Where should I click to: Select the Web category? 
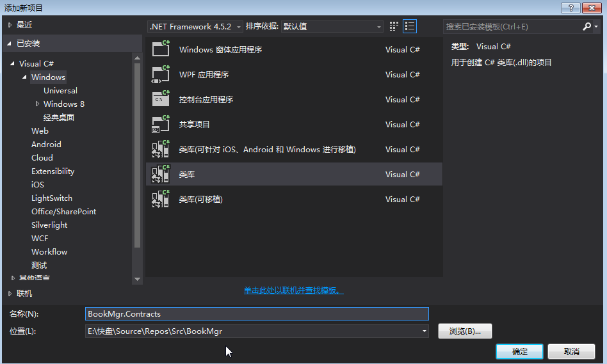coord(40,131)
